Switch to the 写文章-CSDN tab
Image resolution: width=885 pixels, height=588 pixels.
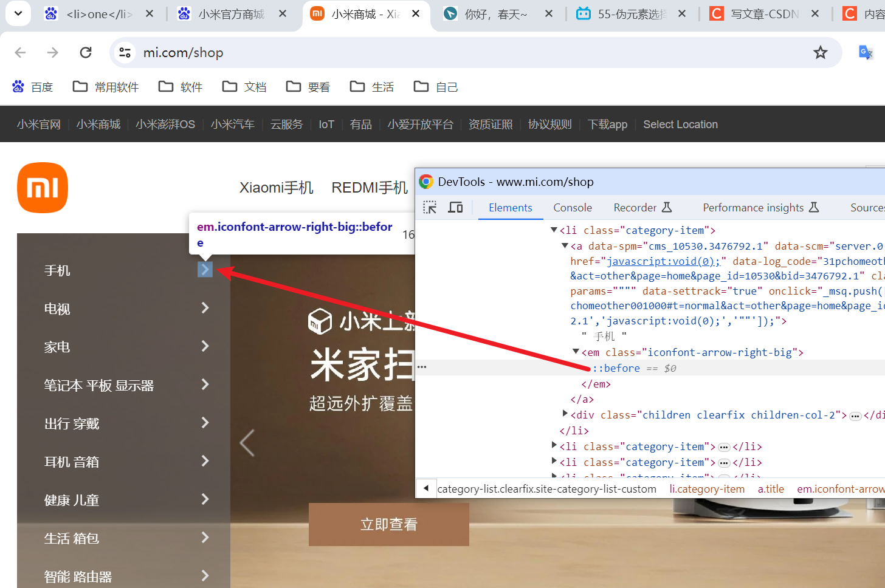click(765, 14)
